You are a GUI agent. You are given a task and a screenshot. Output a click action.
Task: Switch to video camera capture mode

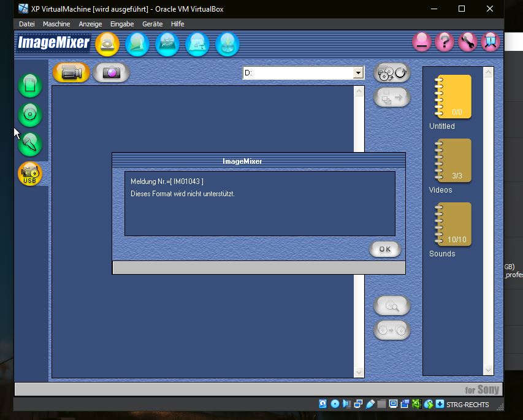pos(71,72)
